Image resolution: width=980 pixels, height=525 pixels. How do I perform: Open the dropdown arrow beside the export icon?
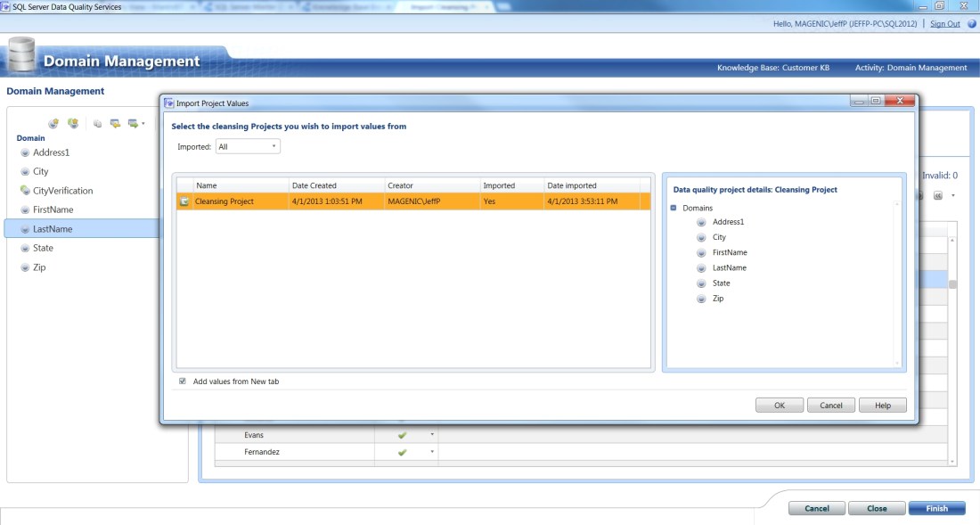pyautogui.click(x=143, y=124)
